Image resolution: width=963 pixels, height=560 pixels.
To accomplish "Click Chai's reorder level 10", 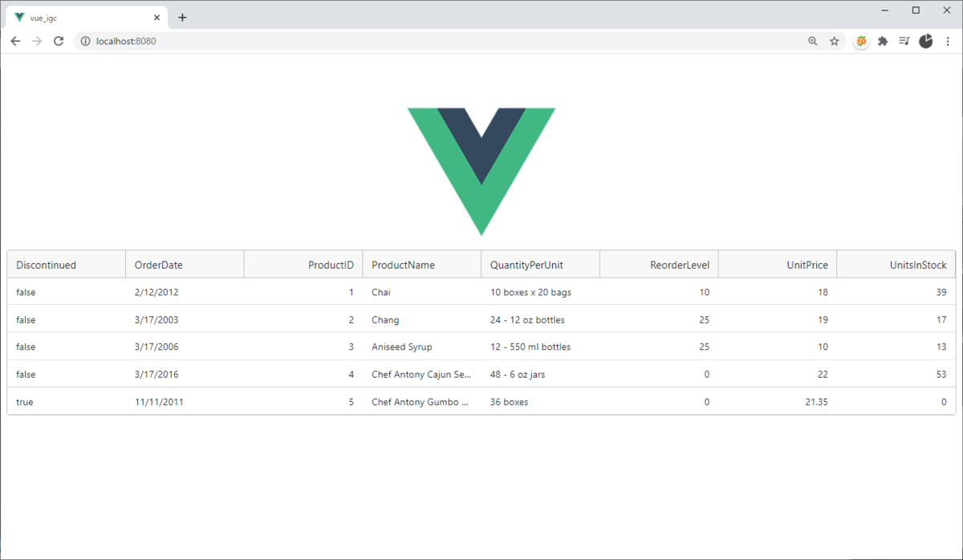I will (x=659, y=292).
